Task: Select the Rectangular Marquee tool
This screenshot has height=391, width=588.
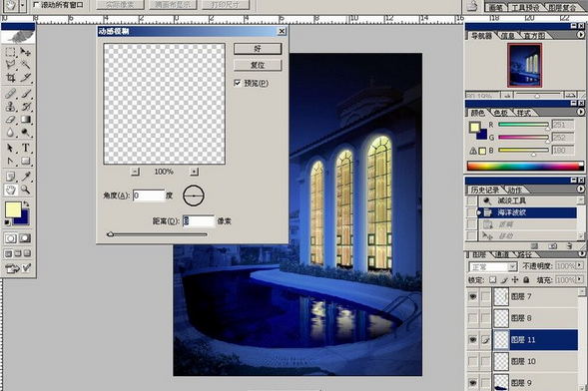Action: pos(11,51)
